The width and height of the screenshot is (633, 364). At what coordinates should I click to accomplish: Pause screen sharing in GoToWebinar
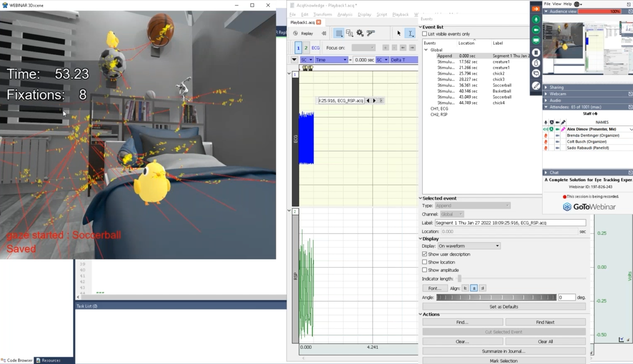coord(536,52)
